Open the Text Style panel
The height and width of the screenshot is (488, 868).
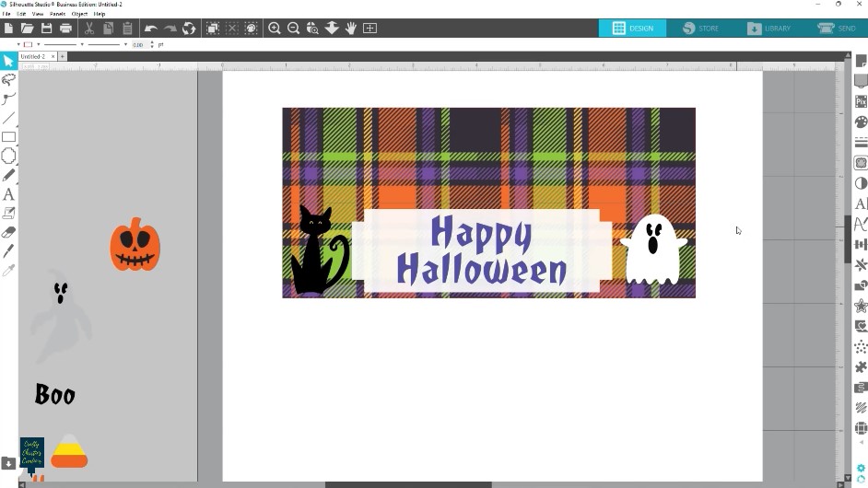[861, 203]
